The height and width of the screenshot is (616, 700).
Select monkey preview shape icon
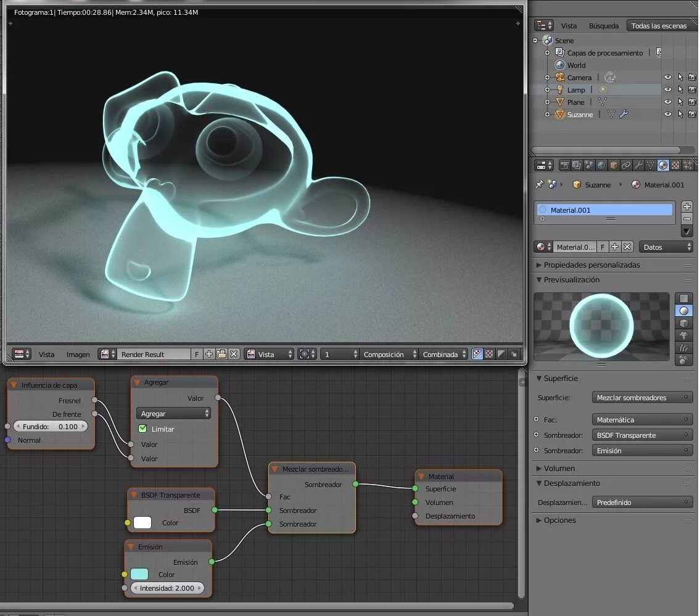pyautogui.click(x=683, y=335)
